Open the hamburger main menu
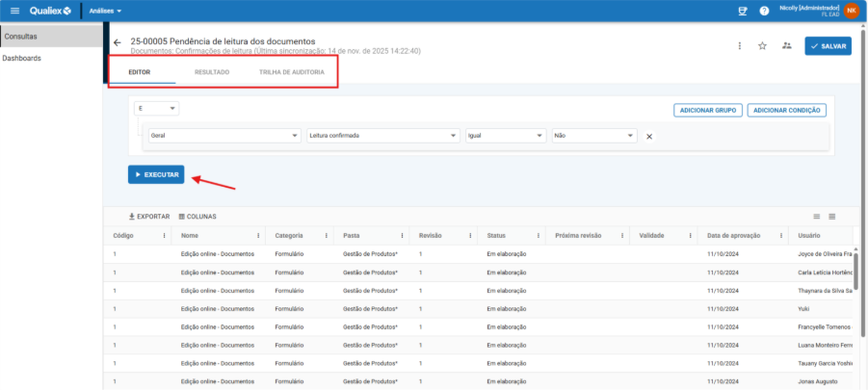868x390 pixels. pyautogui.click(x=14, y=11)
